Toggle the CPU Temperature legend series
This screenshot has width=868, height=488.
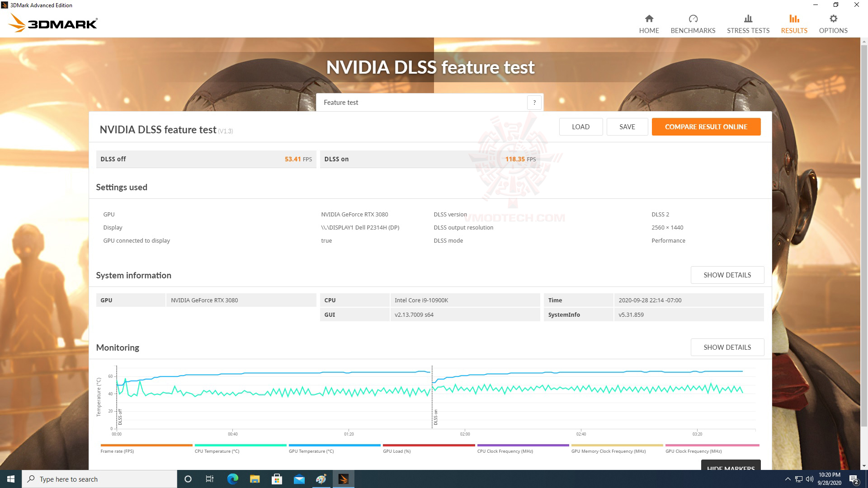click(217, 451)
